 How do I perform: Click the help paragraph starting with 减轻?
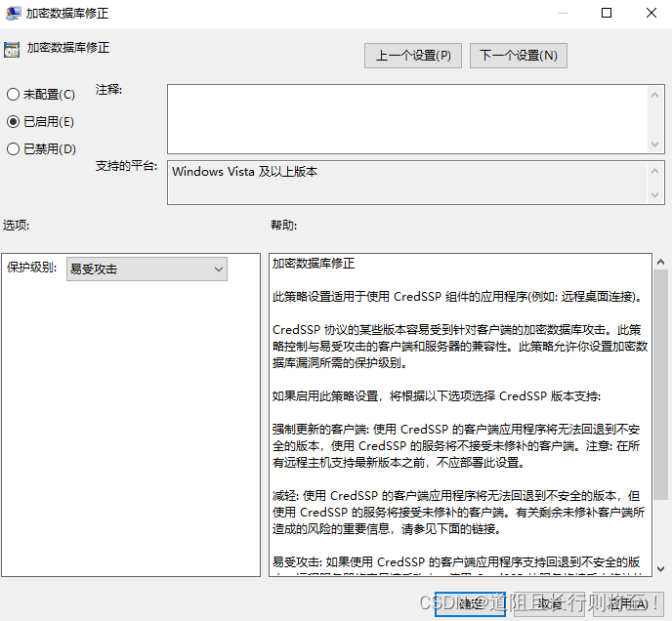[x=458, y=513]
